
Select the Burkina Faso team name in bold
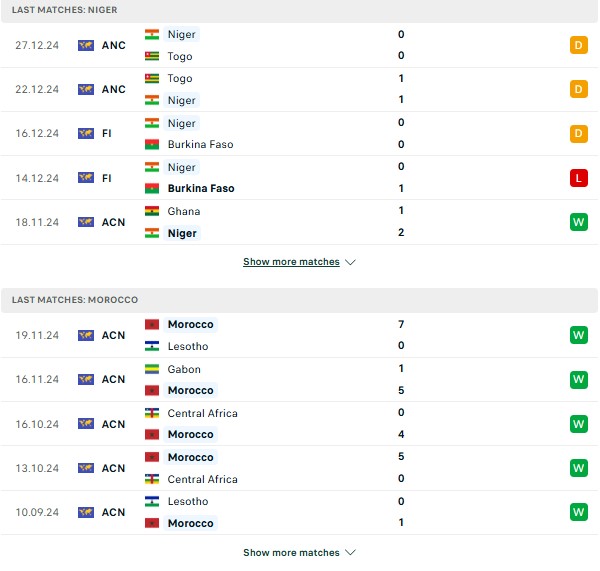tap(201, 188)
